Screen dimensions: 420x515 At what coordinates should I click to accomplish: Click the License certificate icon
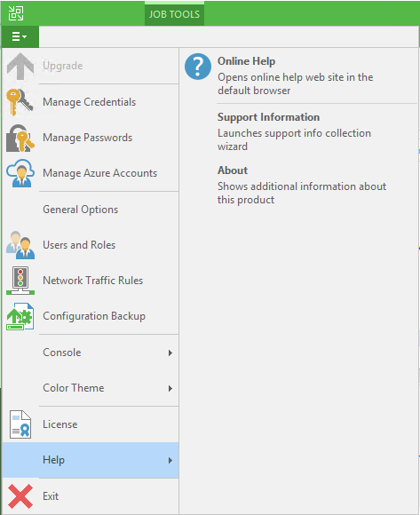click(x=20, y=424)
